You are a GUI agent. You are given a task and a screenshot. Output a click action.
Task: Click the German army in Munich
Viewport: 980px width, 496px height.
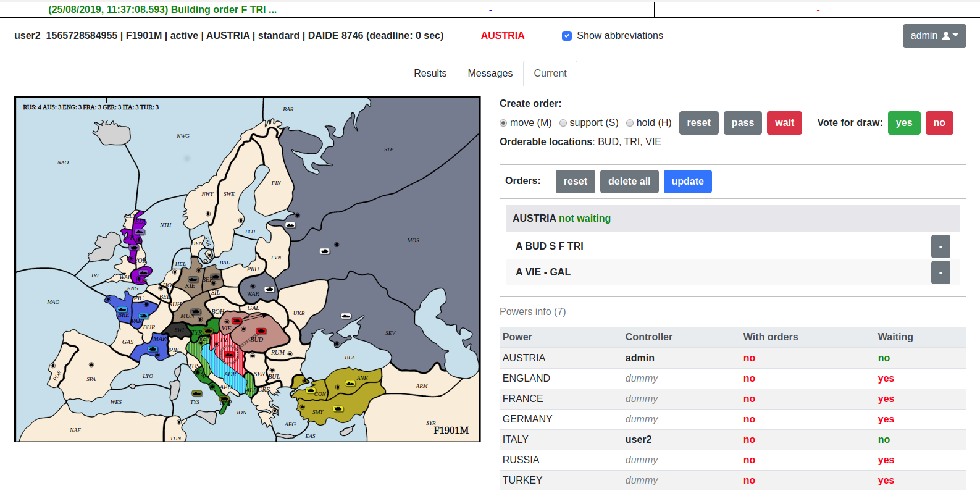[196, 313]
